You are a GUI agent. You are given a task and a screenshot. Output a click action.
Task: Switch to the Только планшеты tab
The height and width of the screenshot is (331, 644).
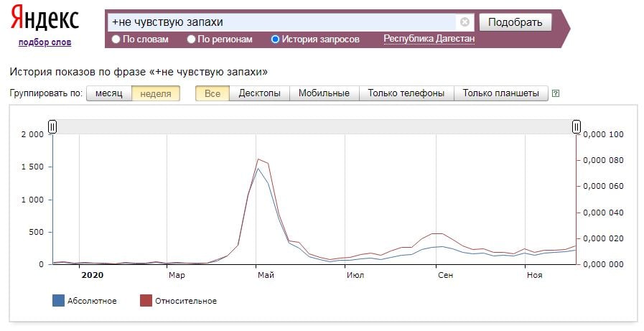point(501,93)
